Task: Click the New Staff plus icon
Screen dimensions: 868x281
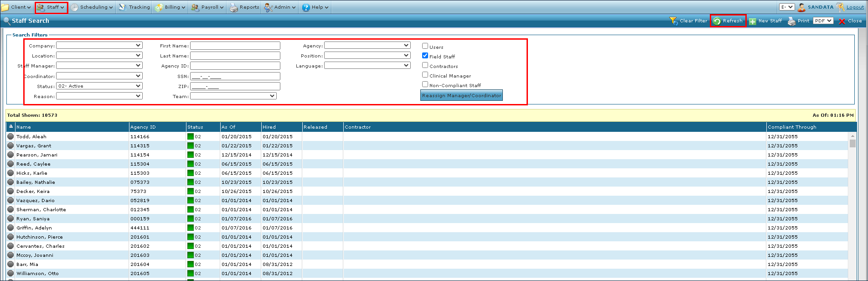Action: coord(753,21)
